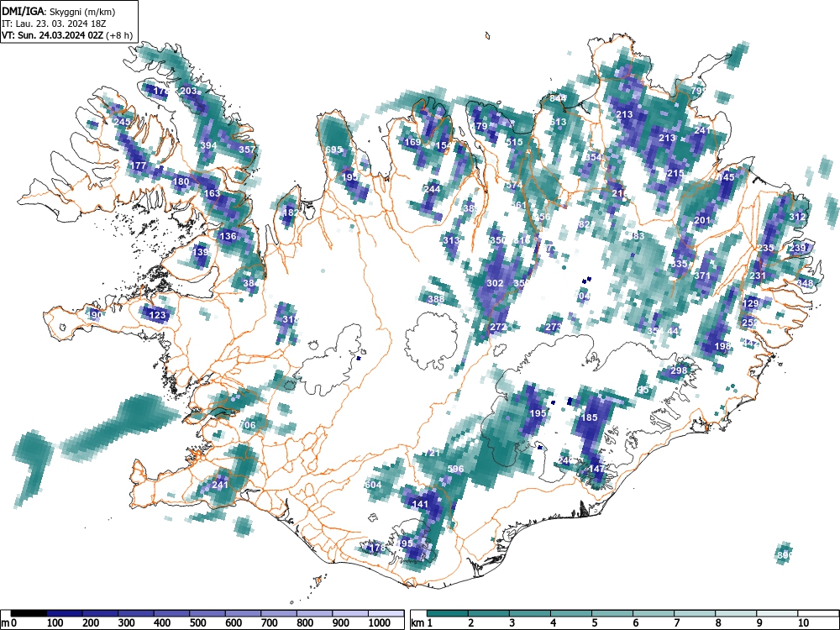840x630 pixels.
Task: Click the '596' visibility value on the map
Action: coord(455,469)
